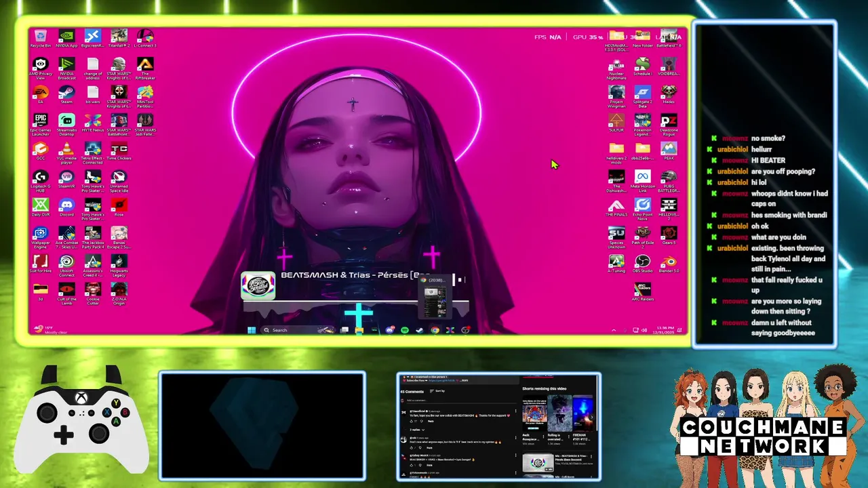
Task: Select The Riftbreaker desktop icon
Action: point(144,68)
